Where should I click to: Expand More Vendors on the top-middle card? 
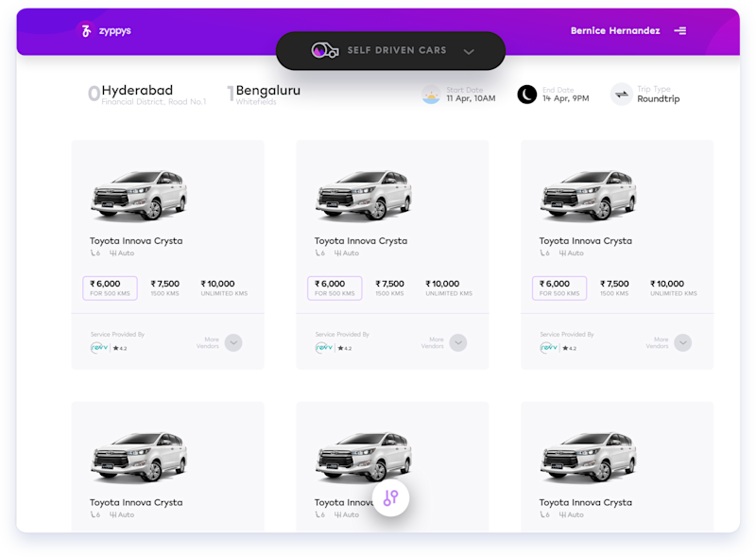[458, 342]
